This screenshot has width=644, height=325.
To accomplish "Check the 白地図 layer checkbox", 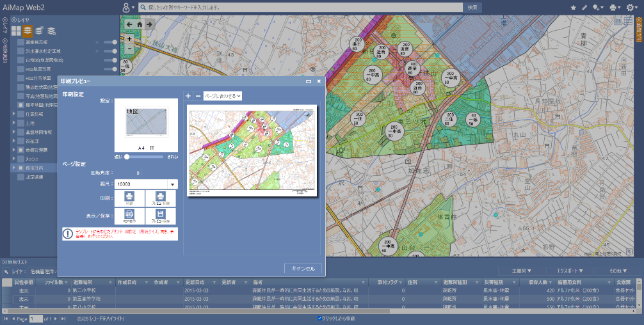I will (20, 59).
